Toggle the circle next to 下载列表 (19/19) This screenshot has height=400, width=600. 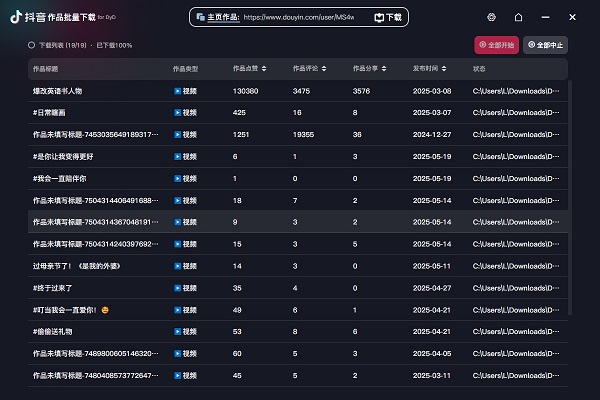(31, 45)
